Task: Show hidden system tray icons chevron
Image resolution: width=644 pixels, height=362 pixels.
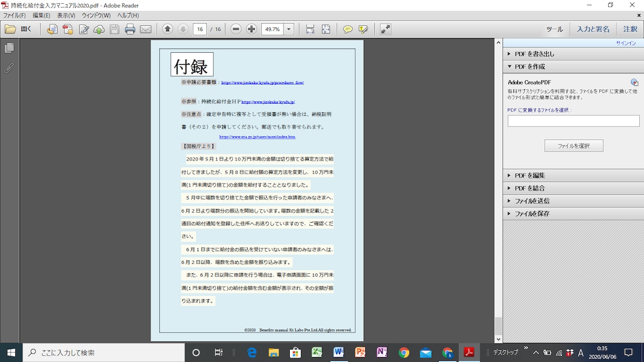Action: [536, 353]
